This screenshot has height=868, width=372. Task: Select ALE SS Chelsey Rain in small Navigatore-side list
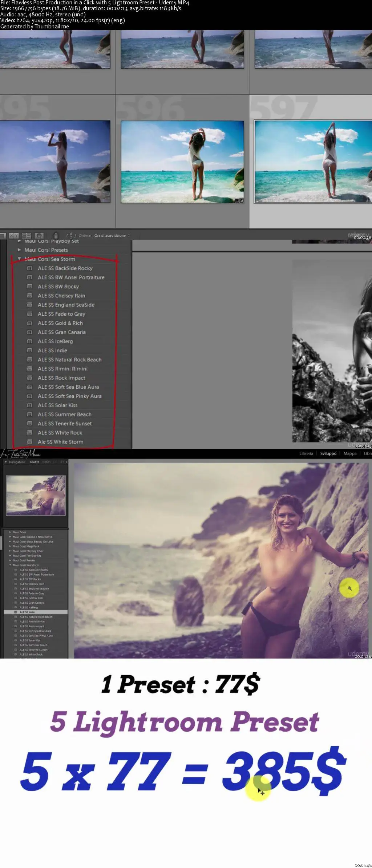point(36,584)
